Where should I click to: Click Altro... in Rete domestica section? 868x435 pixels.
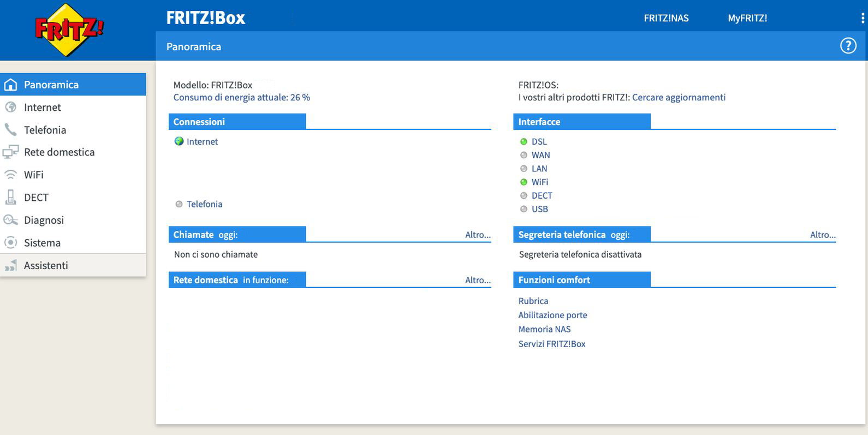478,280
